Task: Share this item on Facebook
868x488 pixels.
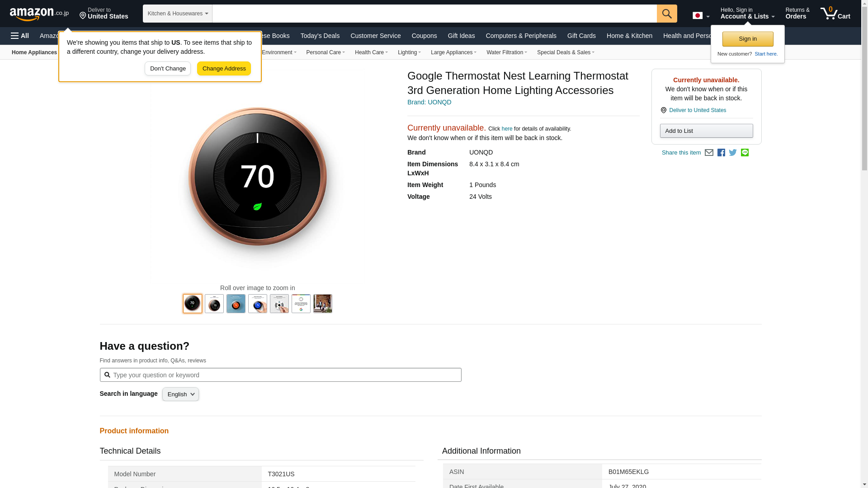Action: pyautogui.click(x=721, y=153)
